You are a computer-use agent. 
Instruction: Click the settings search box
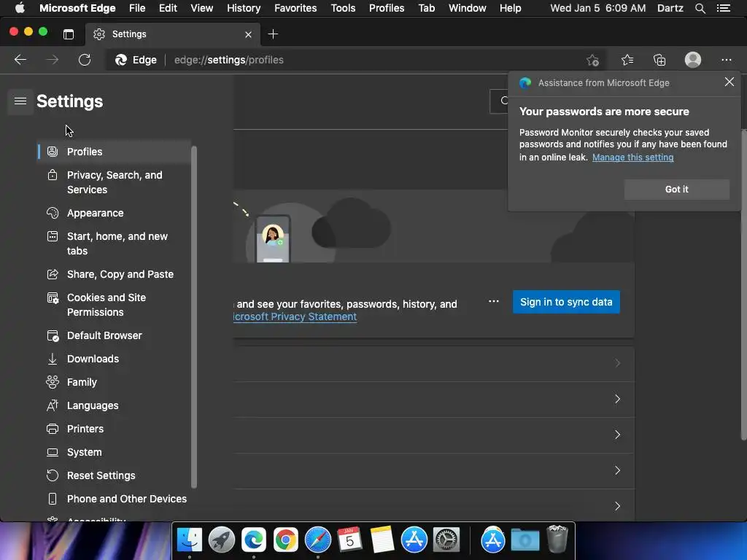click(x=499, y=101)
